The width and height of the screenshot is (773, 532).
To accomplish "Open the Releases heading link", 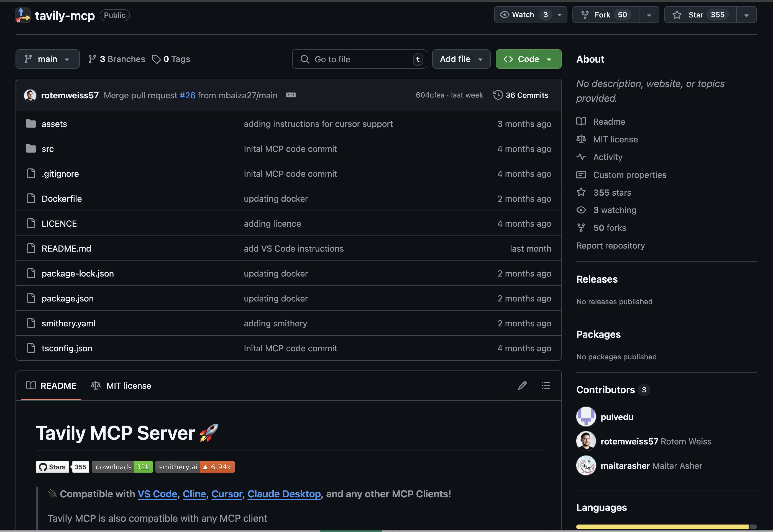I will click(597, 279).
